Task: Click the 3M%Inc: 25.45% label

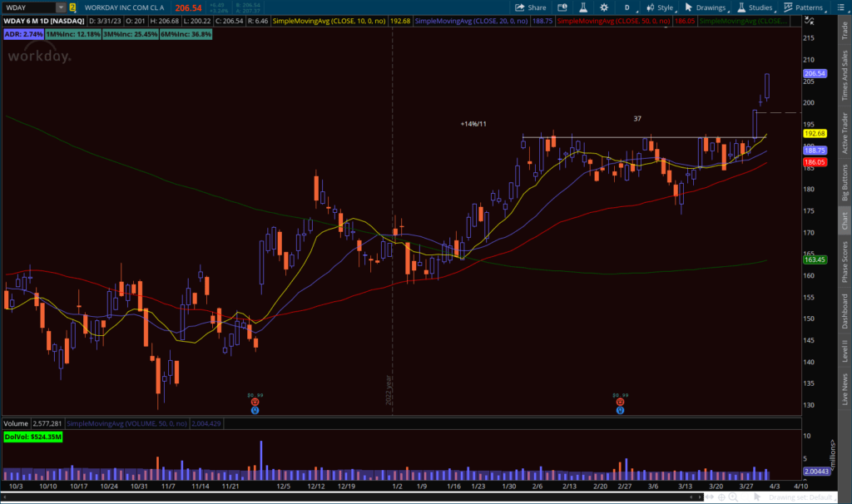Action: coord(131,34)
